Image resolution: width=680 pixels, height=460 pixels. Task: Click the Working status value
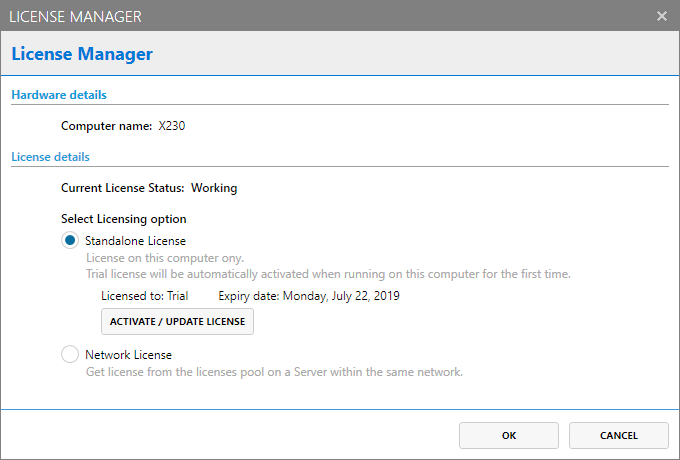click(214, 187)
